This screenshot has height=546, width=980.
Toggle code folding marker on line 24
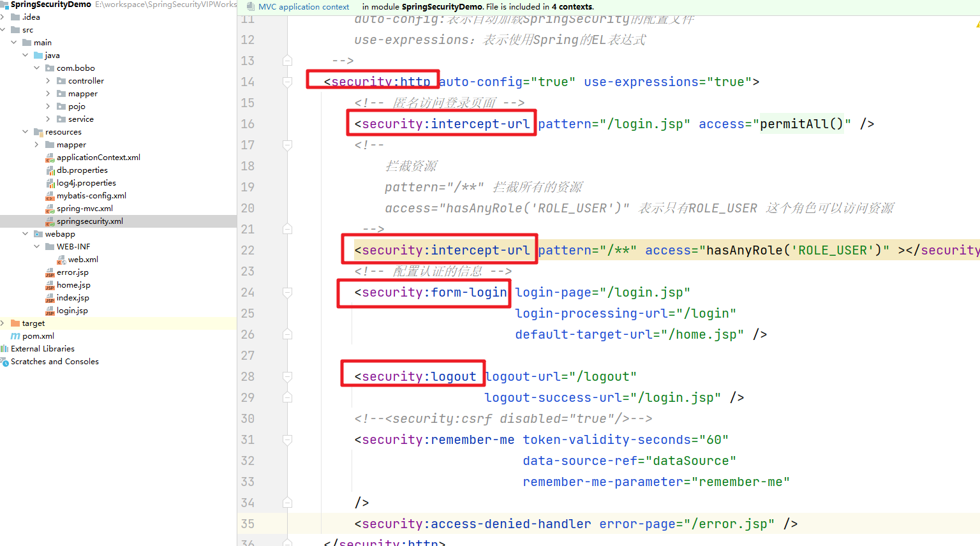pos(287,292)
